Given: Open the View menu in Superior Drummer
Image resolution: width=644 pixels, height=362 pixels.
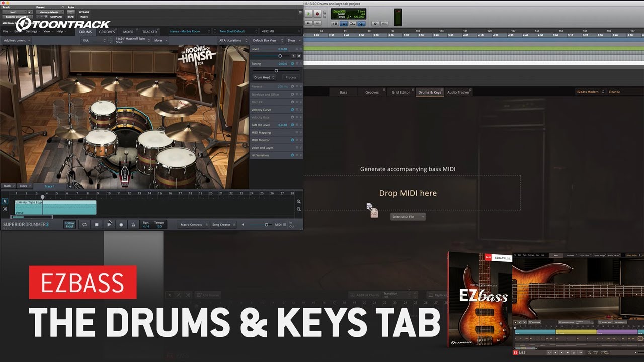Looking at the screenshot, I should tap(47, 31).
